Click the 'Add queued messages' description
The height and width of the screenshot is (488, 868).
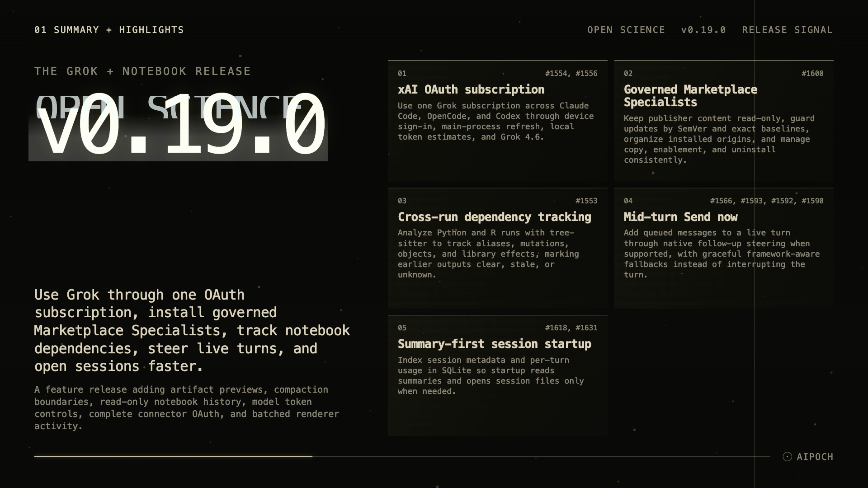tap(722, 254)
